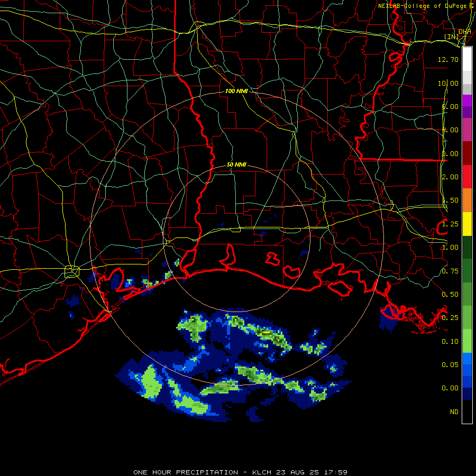The height and width of the screenshot is (476, 476).
Task: Click the 0.25 legend value
Action: pyautogui.click(x=450, y=318)
